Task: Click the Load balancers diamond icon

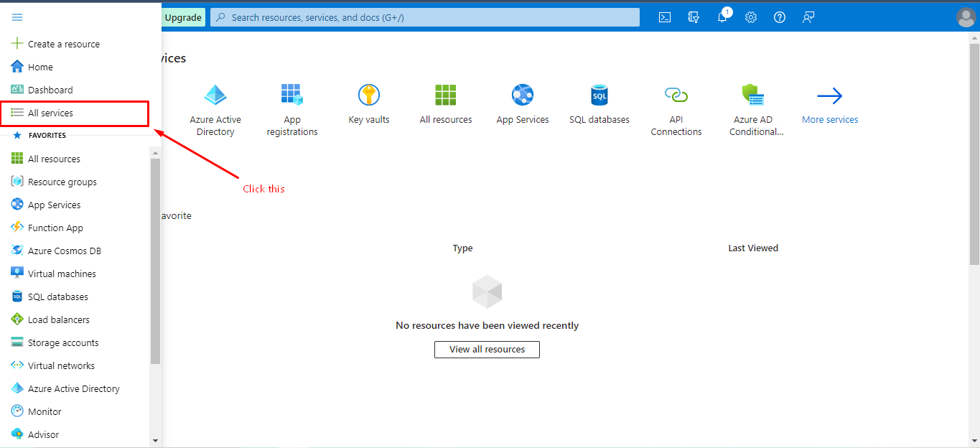Action: point(17,319)
